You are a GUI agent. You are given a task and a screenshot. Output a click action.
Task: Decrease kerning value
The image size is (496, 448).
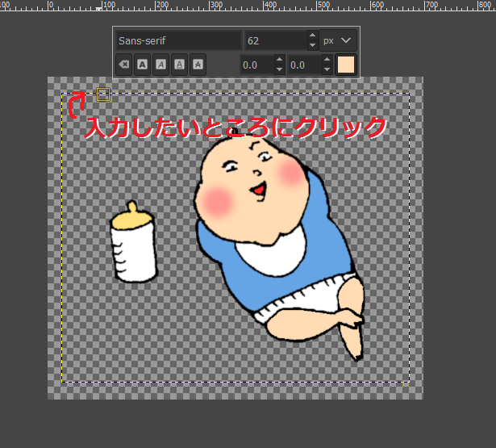[327, 69]
